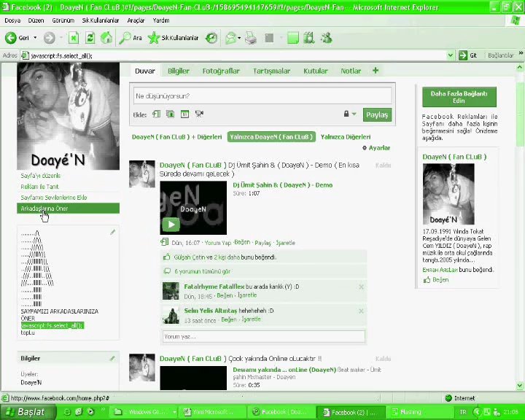Screen dimensions: 525x420
Task: Open the Home page icon
Action: [106, 38]
